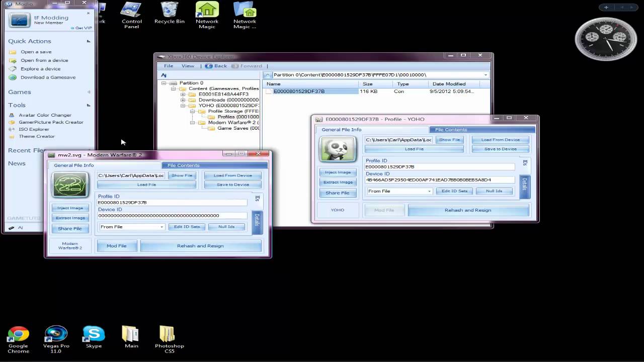Open the Vegas Pro 11.0 desktop icon
This screenshot has height=362, width=644.
(56, 339)
